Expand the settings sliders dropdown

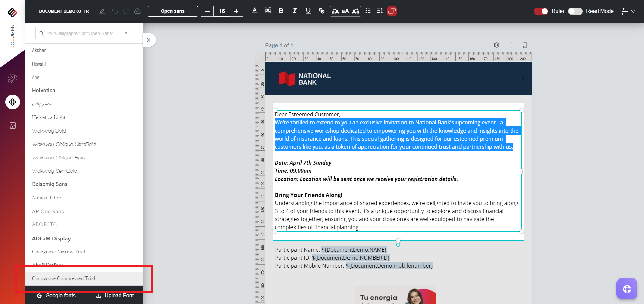coord(628,11)
